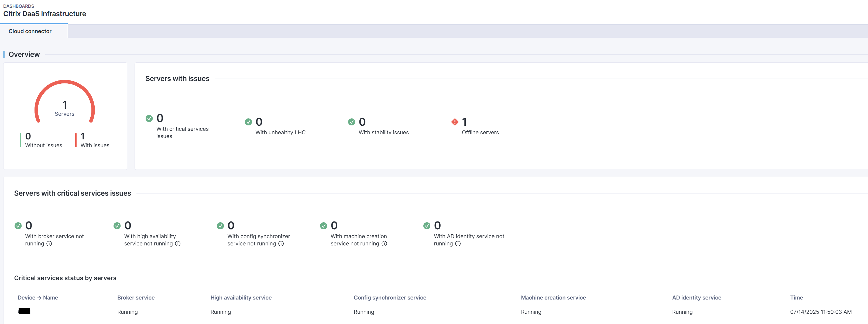Click info icon for config synchronizer service
Image resolution: width=868 pixels, height=324 pixels.
click(x=281, y=244)
